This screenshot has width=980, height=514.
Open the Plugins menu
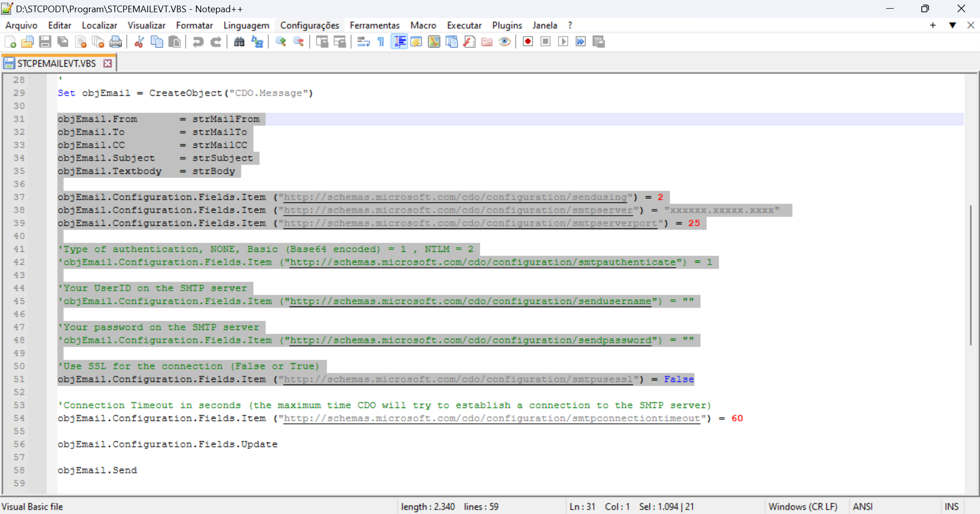pos(507,25)
